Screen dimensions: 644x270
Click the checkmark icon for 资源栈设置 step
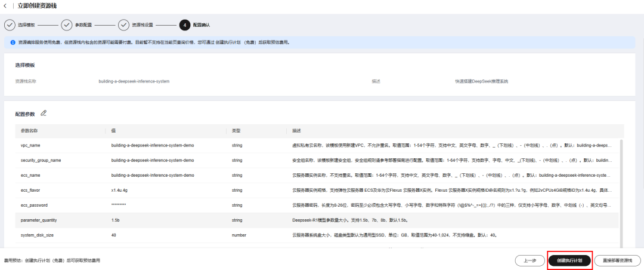tap(123, 25)
